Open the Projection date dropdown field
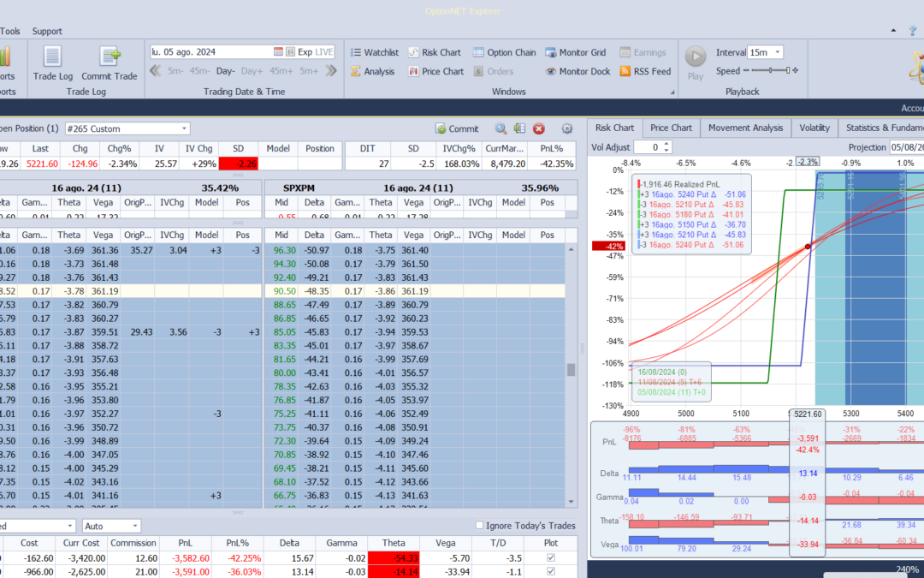The width and height of the screenshot is (924, 578). click(x=906, y=147)
